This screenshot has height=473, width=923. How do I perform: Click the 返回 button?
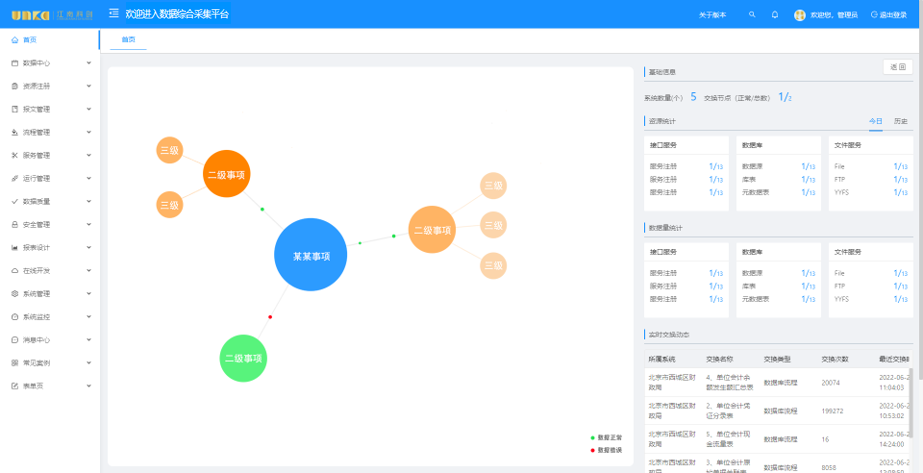(897, 67)
